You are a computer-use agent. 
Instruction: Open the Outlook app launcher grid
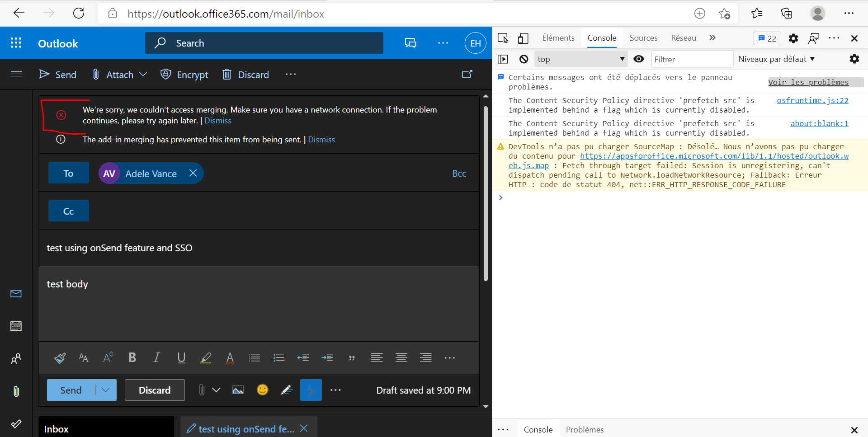[x=16, y=43]
